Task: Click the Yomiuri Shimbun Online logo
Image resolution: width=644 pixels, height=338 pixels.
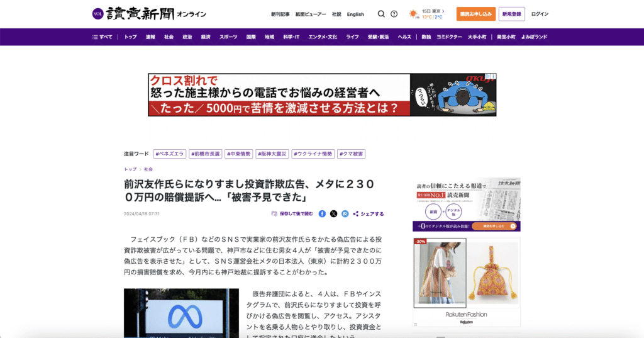Action: pyautogui.click(x=149, y=14)
